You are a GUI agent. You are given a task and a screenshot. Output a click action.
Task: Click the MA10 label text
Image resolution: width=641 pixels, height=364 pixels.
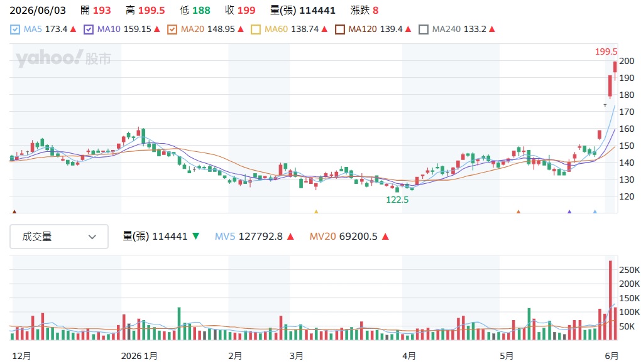tap(109, 29)
